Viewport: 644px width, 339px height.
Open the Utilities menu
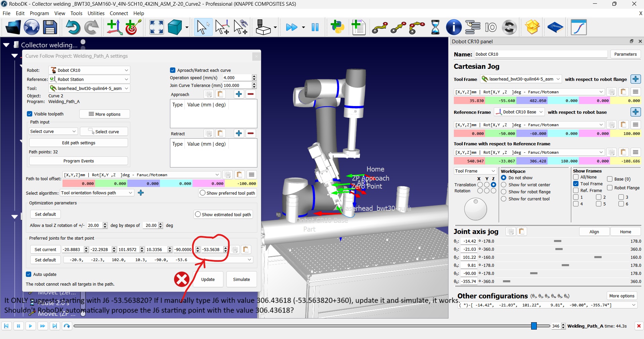point(96,13)
